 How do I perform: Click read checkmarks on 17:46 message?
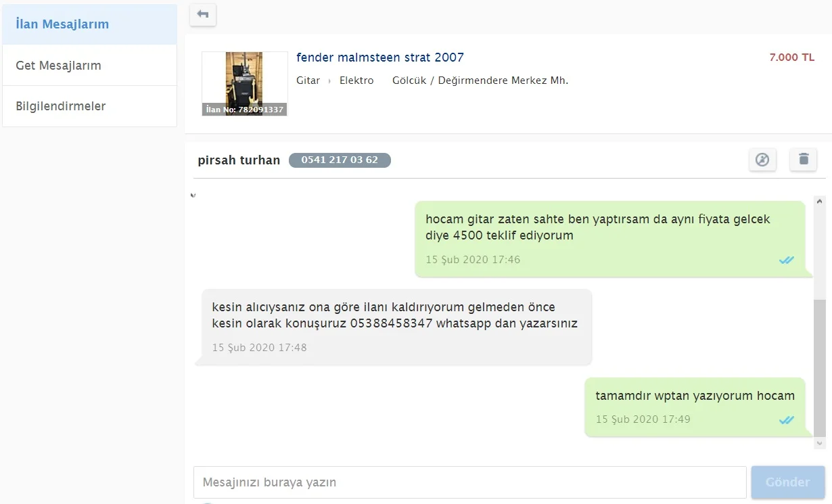[785, 260]
